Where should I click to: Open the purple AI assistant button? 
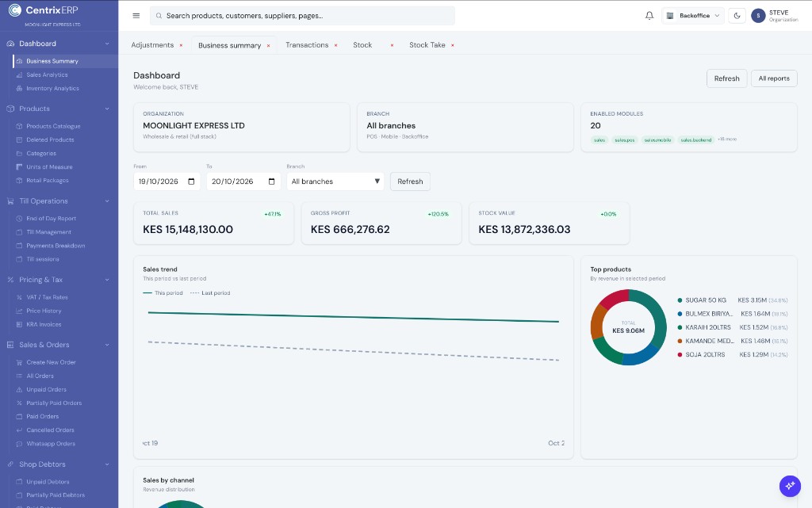tap(790, 486)
